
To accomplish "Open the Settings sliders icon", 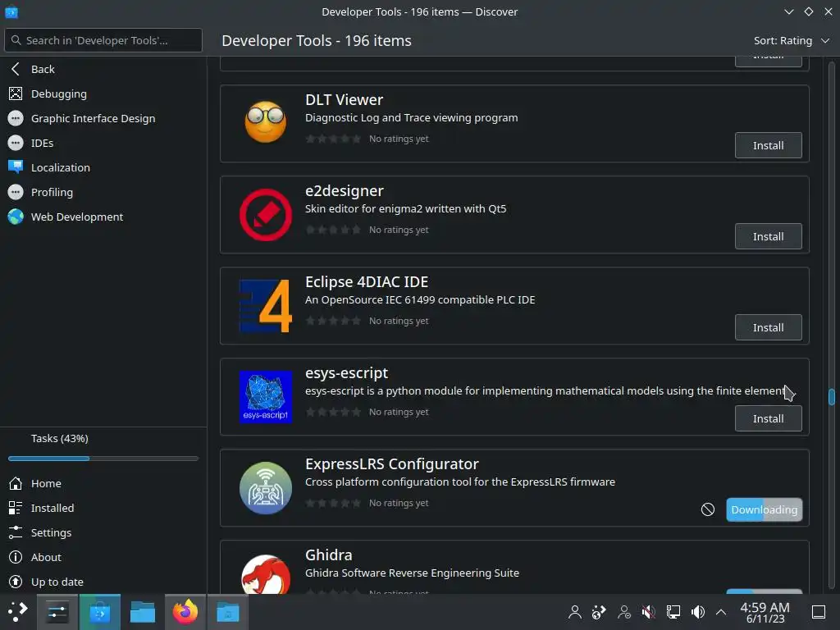I will coord(16,533).
